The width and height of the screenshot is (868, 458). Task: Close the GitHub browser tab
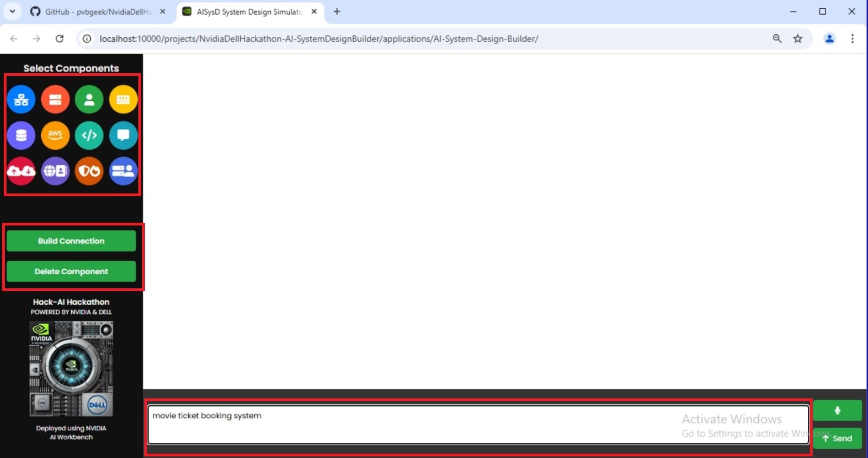click(162, 11)
